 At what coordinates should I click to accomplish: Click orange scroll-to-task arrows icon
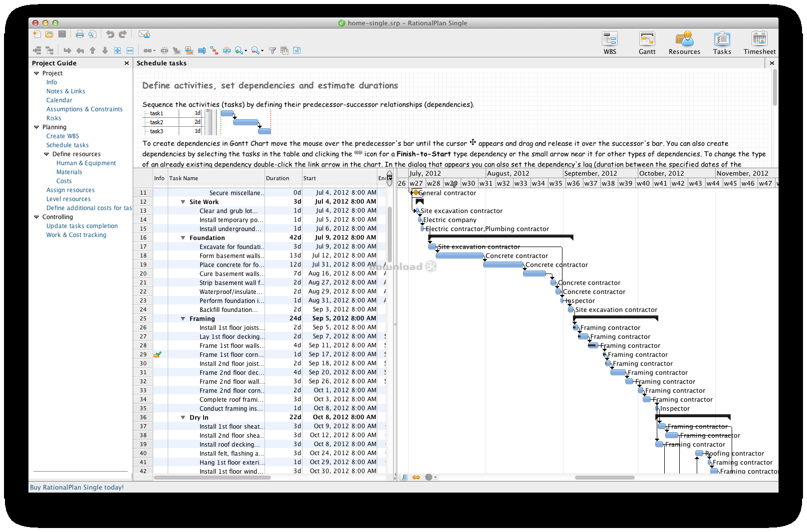pos(416,478)
